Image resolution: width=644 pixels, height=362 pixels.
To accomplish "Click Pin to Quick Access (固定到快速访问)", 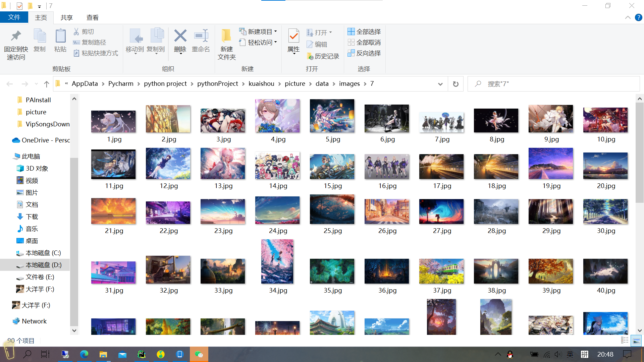I will [16, 44].
